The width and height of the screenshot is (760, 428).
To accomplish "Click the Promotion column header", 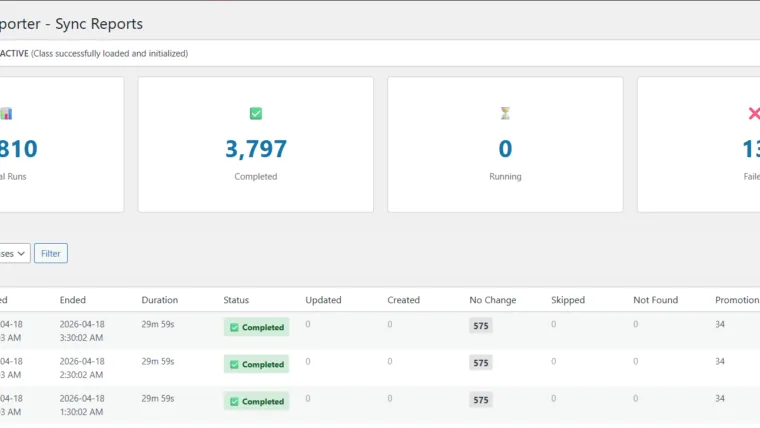I will pyautogui.click(x=737, y=300).
